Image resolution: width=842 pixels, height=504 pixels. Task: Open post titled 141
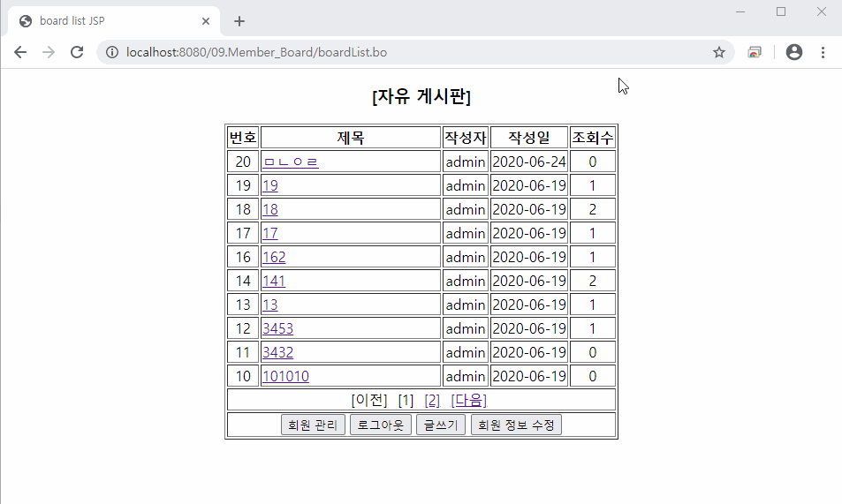[274, 281]
